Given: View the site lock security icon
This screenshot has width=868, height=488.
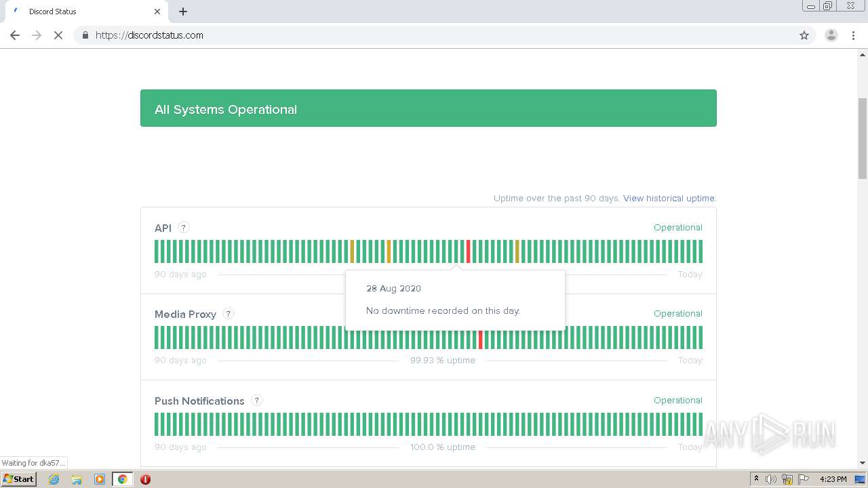Looking at the screenshot, I should click(x=85, y=35).
